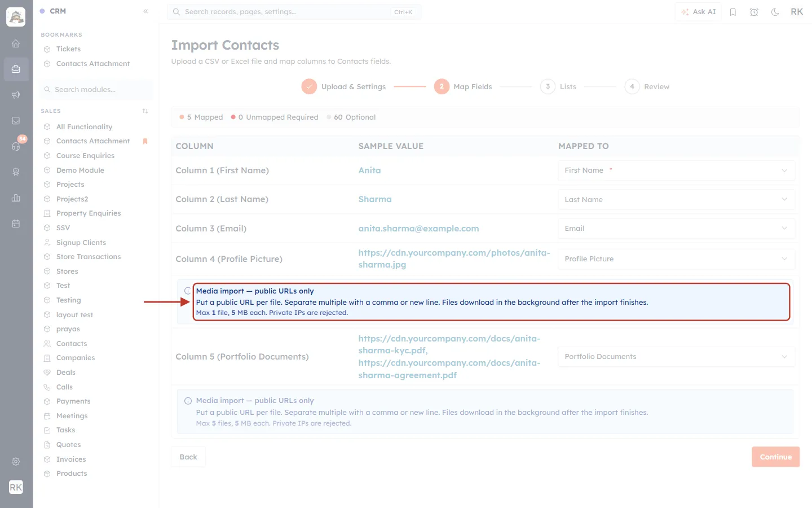
Task: Jump to the Review step
Action: [x=647, y=86]
